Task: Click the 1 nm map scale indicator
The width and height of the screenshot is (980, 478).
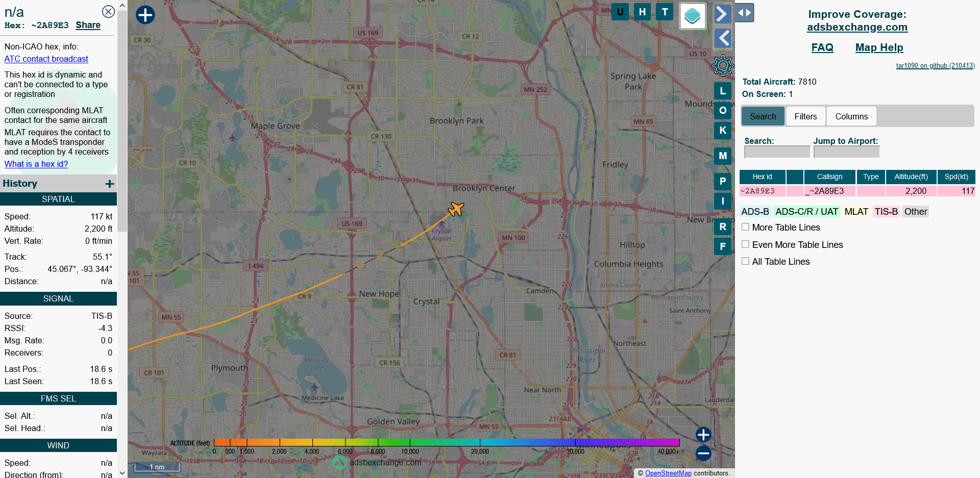Action: [157, 467]
